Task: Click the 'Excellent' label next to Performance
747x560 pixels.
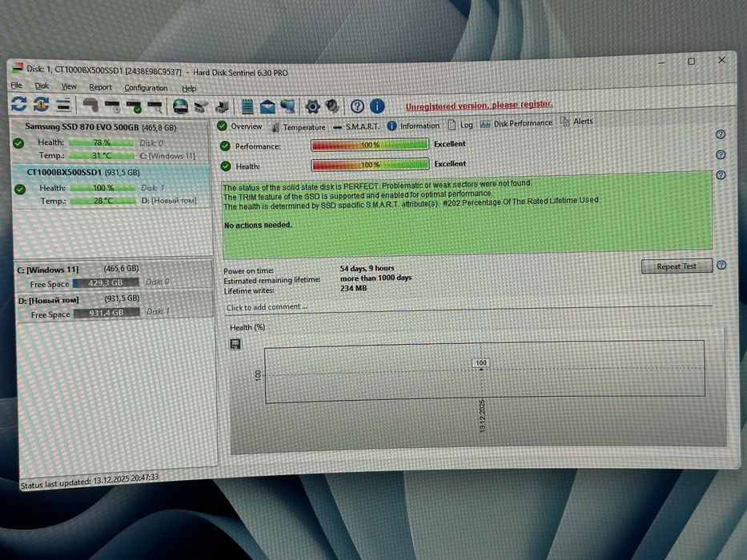Action: 450,144
